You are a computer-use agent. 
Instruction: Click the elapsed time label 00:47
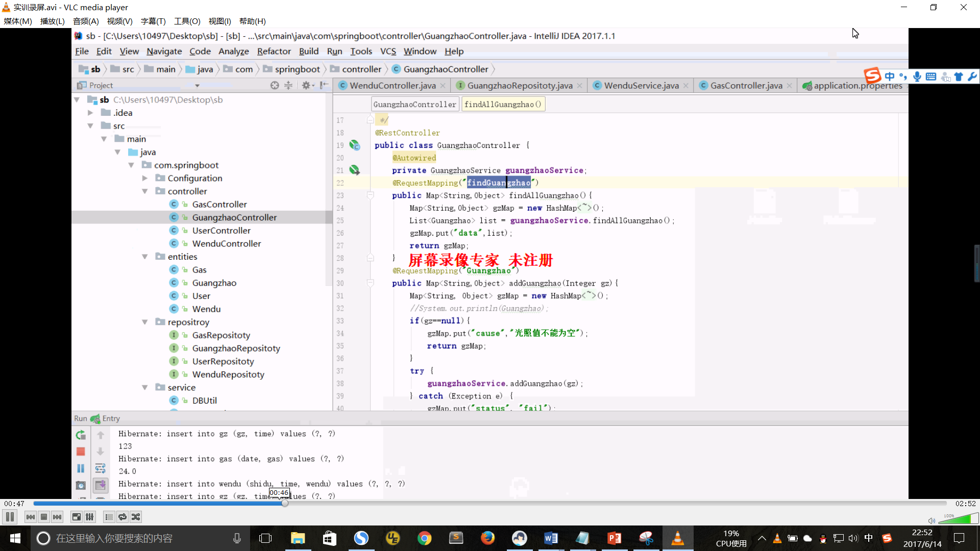click(14, 504)
